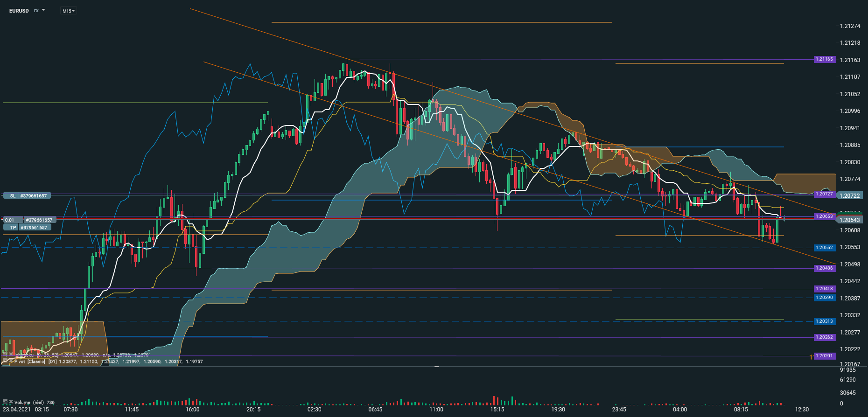Open the Volume indicator settings icon
The image size is (868, 417).
[5, 402]
